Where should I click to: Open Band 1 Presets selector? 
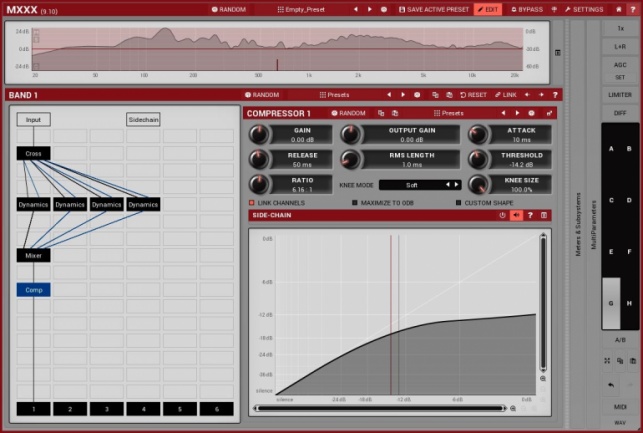335,95
